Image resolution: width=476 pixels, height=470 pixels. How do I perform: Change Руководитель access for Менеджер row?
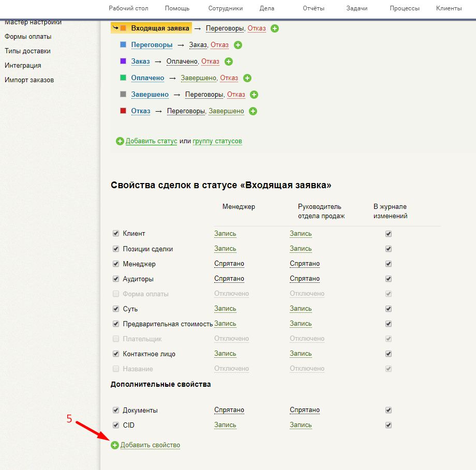pos(304,264)
